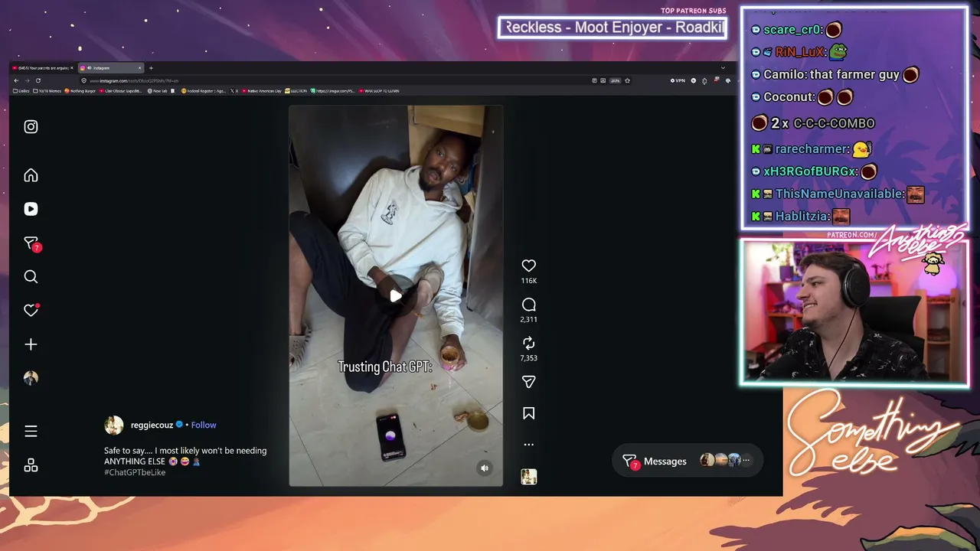Switch to the YouTube browser tab

[44, 68]
